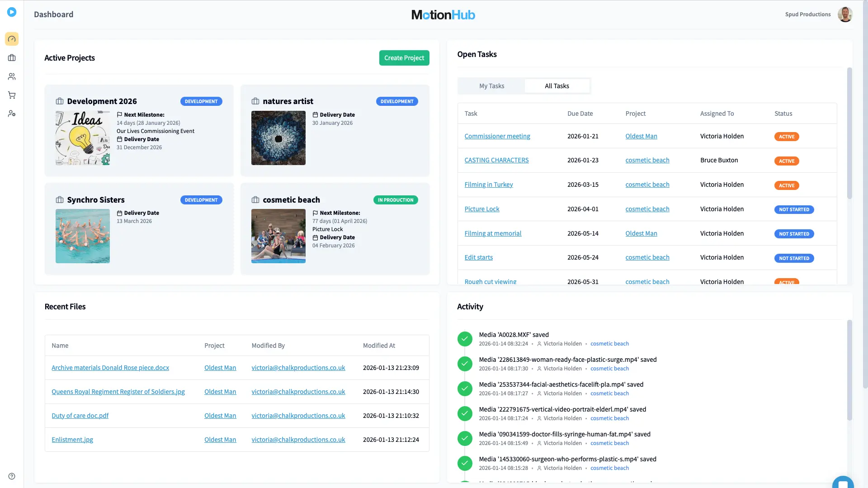Open the Oldest Man project from Recent Files
The width and height of the screenshot is (868, 488).
[220, 367]
